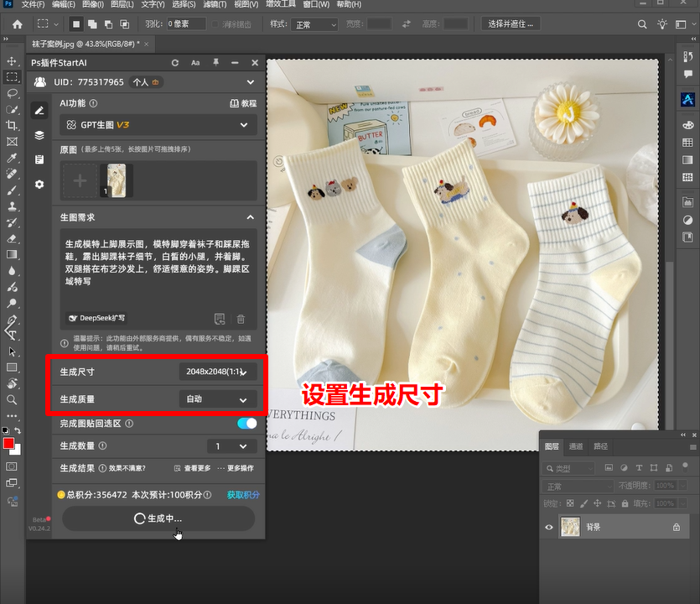Image resolution: width=700 pixels, height=604 pixels.
Task: Select the Brush tool
Action: coord(12,190)
